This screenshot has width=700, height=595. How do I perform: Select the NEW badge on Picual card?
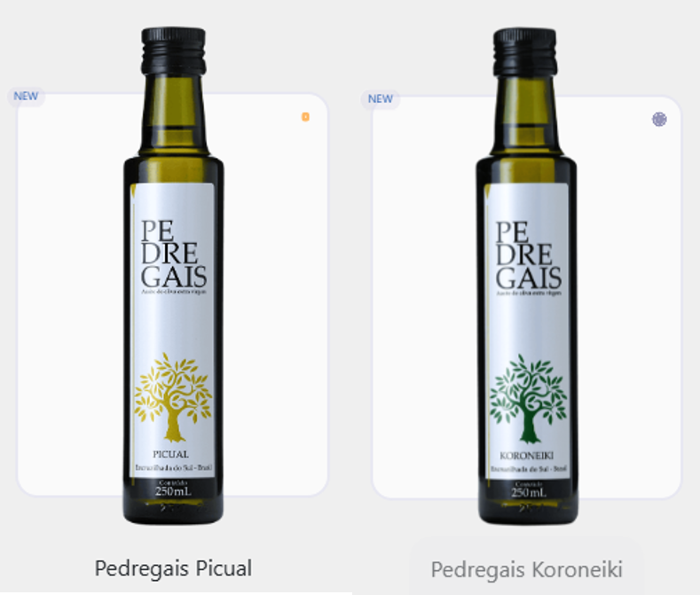pyautogui.click(x=26, y=97)
